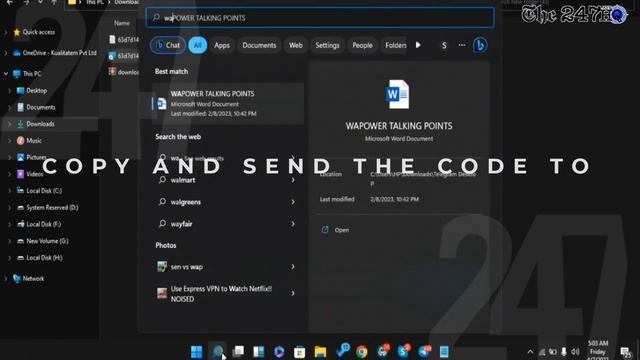
Task: Open Local Disk (H:) drive
Action: click(x=44, y=258)
